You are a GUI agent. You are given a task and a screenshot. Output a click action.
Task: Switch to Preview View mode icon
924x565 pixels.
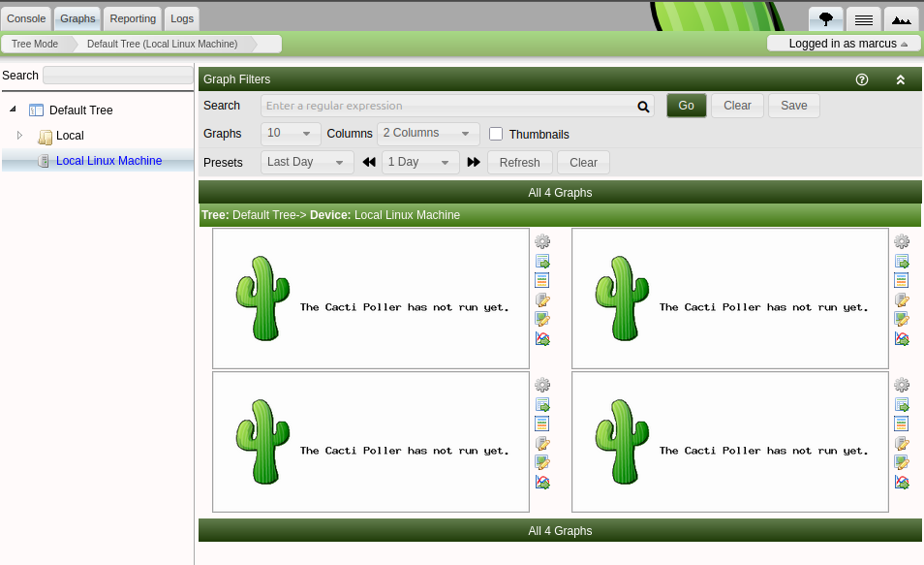[x=901, y=19]
